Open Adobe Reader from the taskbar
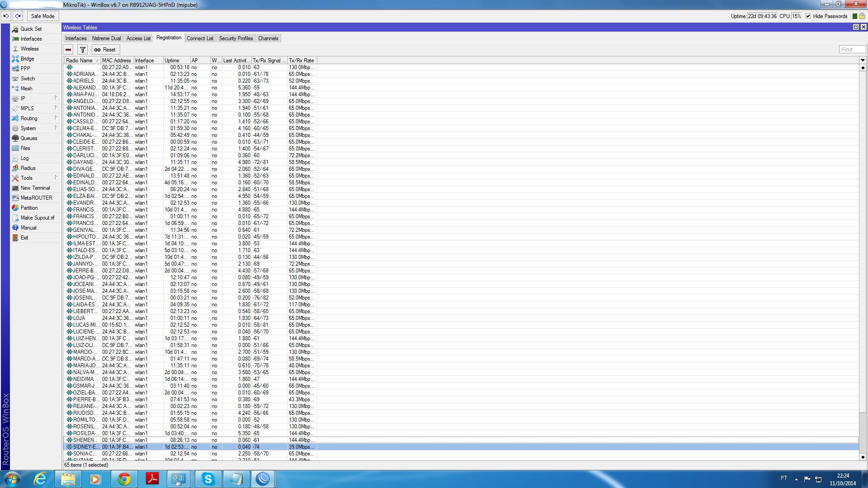The width and height of the screenshot is (868, 488). point(152,479)
